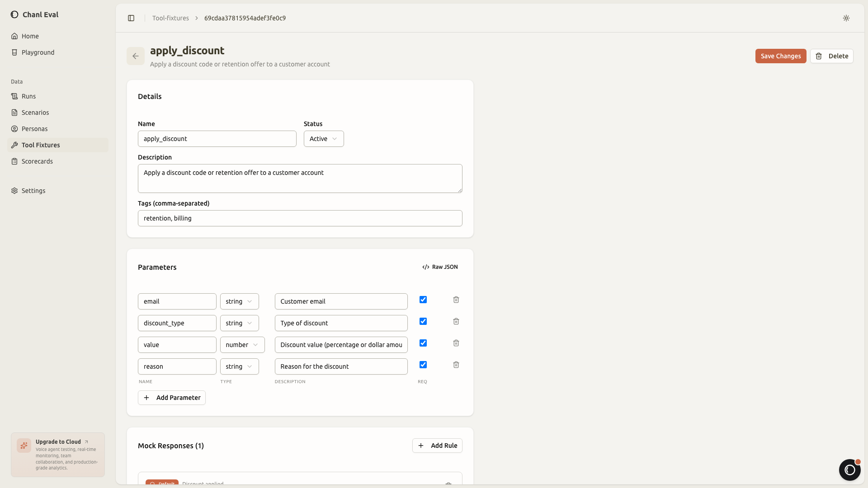The image size is (868, 488).
Task: Open the Personas section
Action: pos(35,129)
